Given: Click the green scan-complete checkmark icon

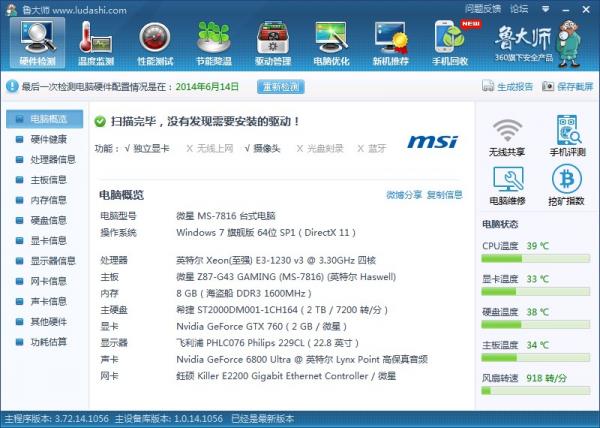Looking at the screenshot, I should click(x=100, y=122).
